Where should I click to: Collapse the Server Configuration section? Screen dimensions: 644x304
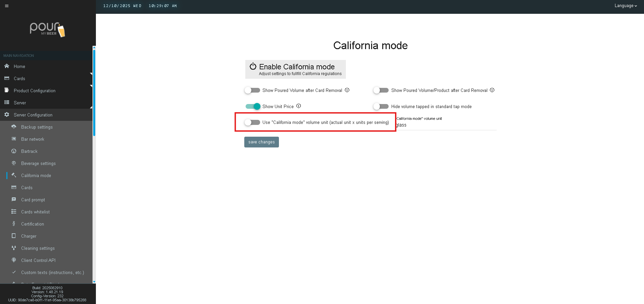pos(33,115)
